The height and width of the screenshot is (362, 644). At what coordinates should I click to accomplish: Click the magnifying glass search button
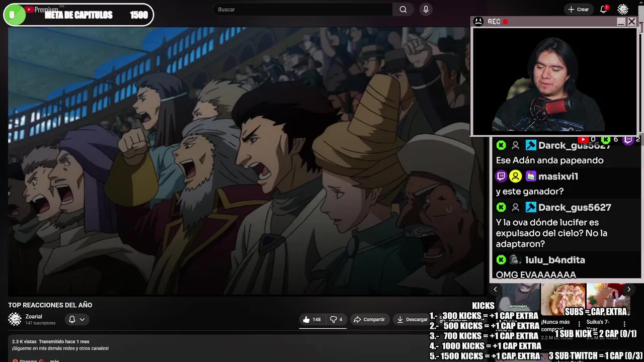[403, 10]
